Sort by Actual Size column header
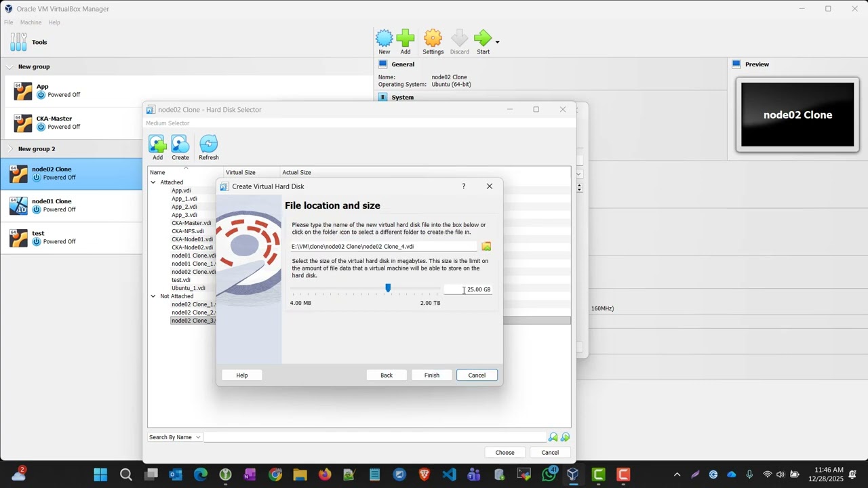Viewport: 868px width, 488px height. click(x=296, y=172)
